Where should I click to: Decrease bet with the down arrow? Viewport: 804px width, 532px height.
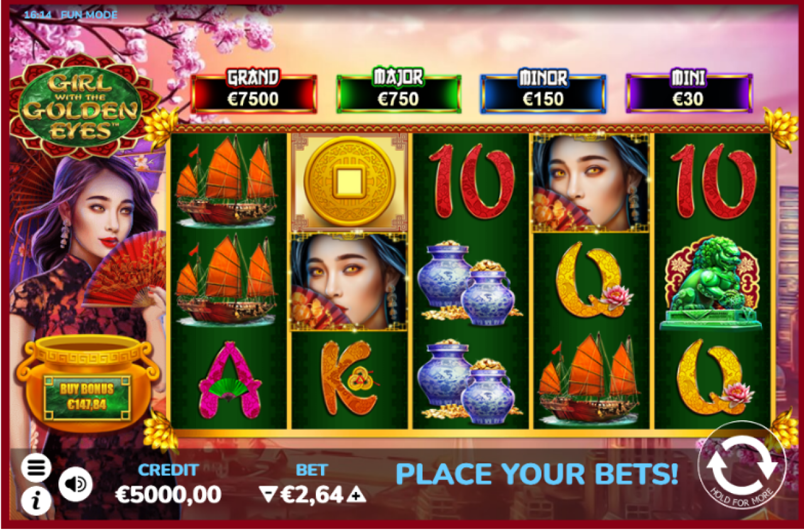click(x=268, y=496)
